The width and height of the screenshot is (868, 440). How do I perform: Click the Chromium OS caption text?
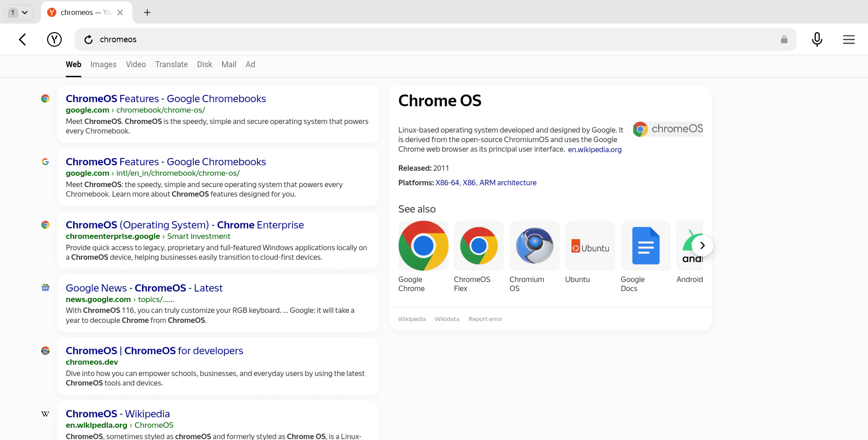click(527, 284)
